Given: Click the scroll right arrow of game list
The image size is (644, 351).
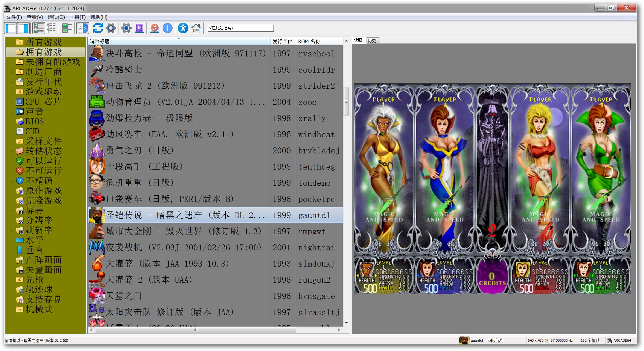Looking at the screenshot, I should [339, 330].
